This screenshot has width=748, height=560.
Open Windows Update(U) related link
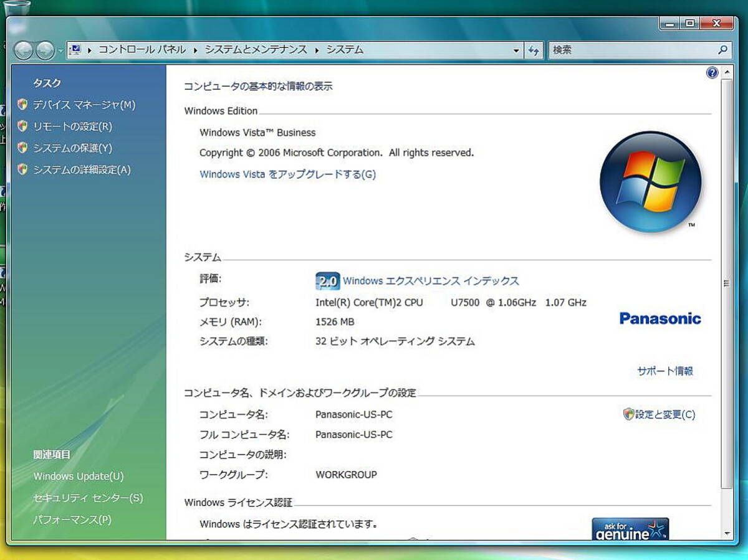(79, 477)
